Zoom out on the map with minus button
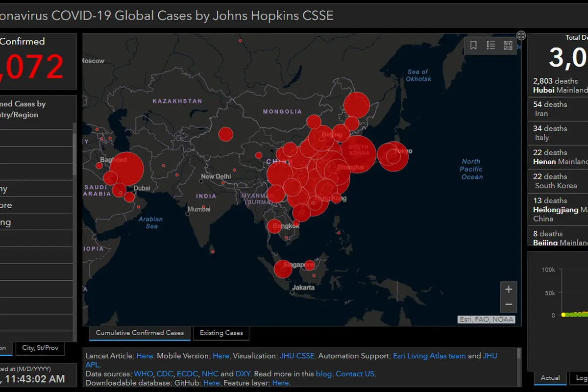588x392 pixels. click(x=509, y=304)
